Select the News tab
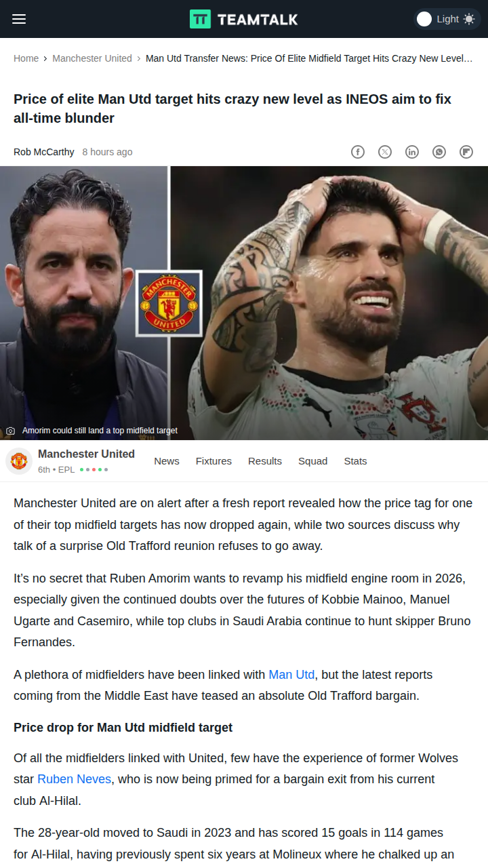This screenshot has width=488, height=868. [x=167, y=461]
